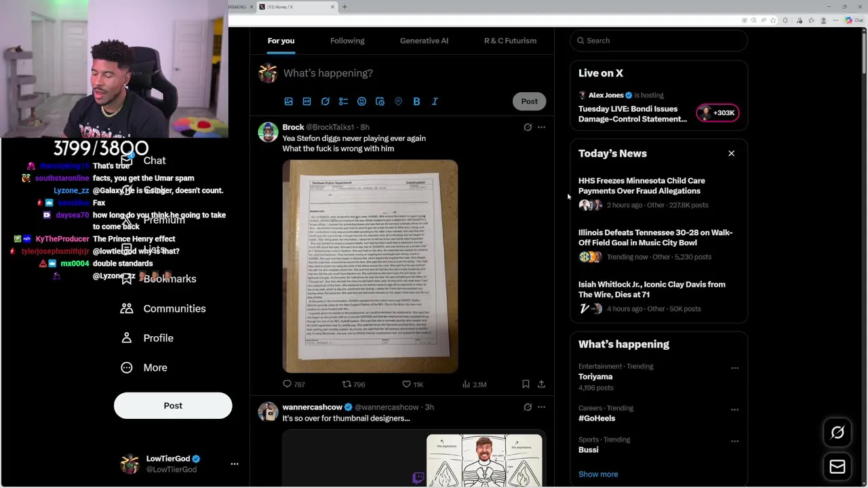Dismiss the Today's News panel
The height and width of the screenshot is (488, 868).
731,154
